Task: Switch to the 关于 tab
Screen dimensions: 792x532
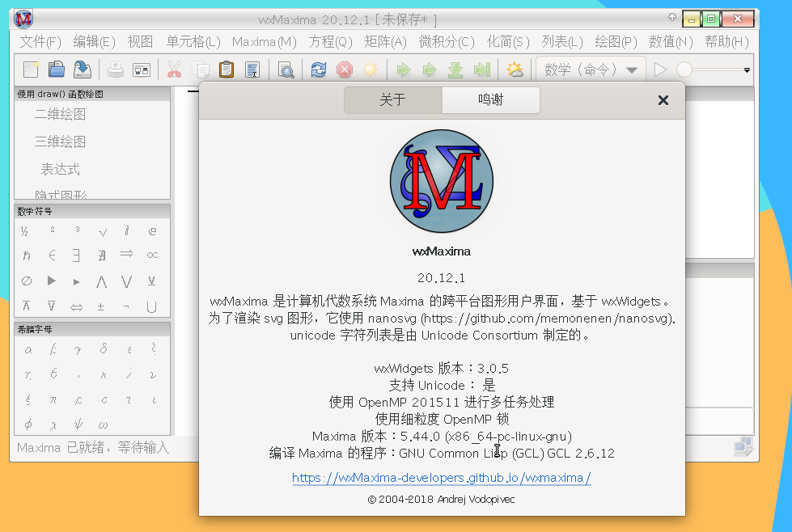Action: [x=392, y=100]
